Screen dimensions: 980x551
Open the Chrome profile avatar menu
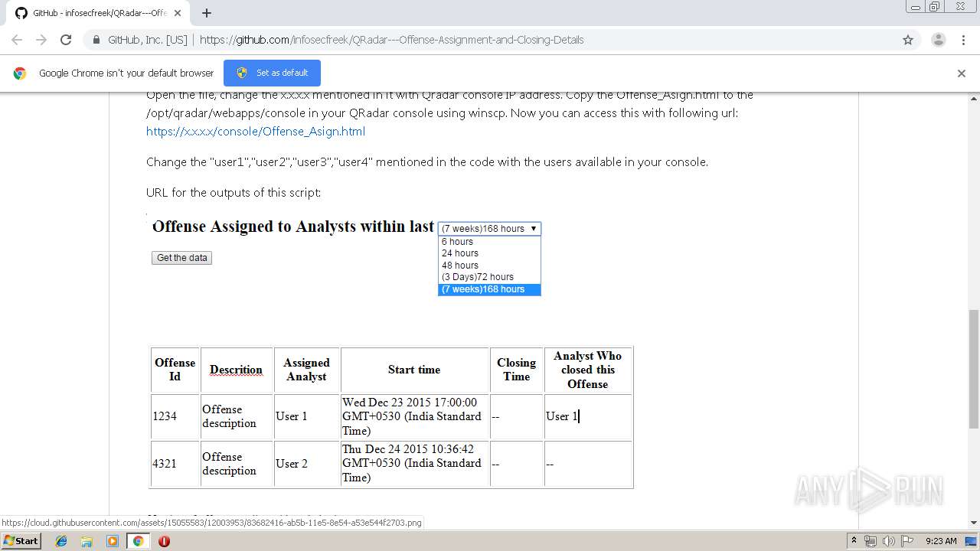point(938,40)
